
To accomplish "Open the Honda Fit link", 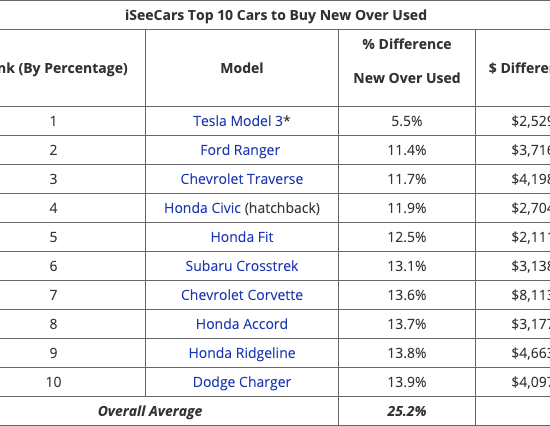I will [242, 237].
